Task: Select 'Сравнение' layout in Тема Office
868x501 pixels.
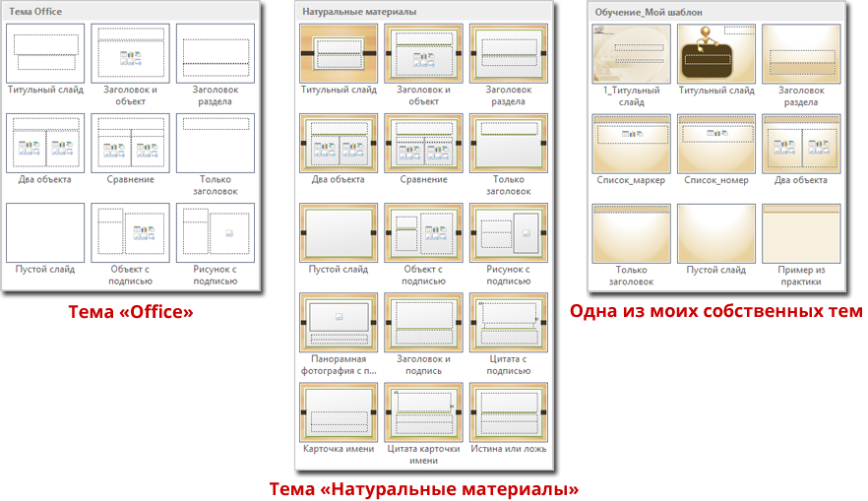Action: point(131,144)
